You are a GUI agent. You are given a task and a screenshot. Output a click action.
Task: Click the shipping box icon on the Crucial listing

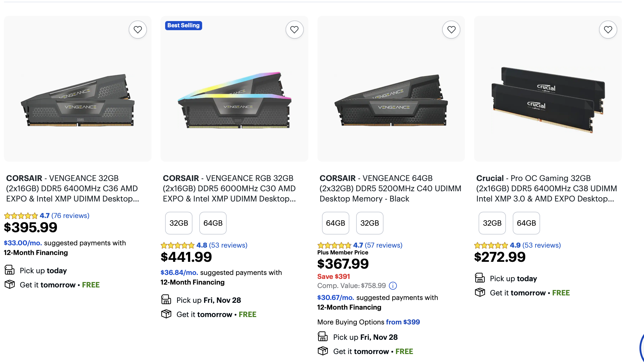480,292
